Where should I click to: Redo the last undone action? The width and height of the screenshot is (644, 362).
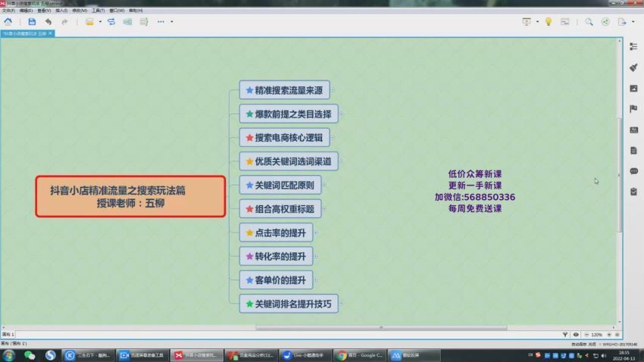[x=64, y=22]
